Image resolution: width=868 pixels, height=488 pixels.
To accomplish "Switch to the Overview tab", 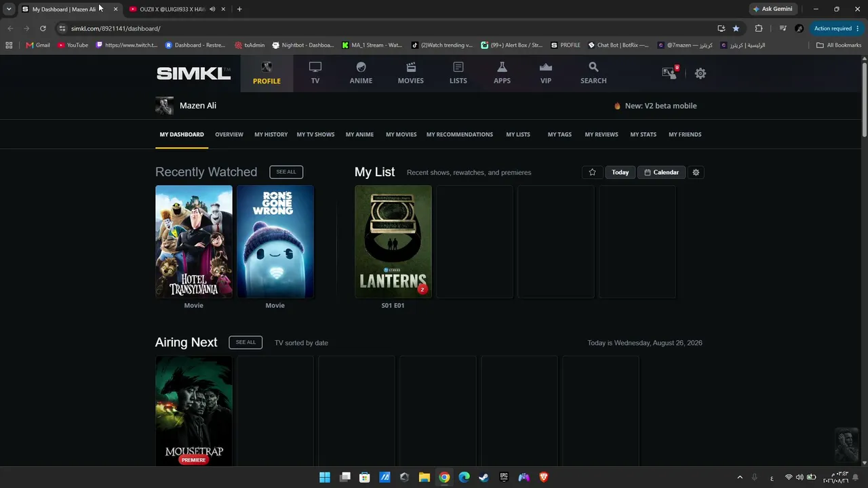I will (x=229, y=134).
